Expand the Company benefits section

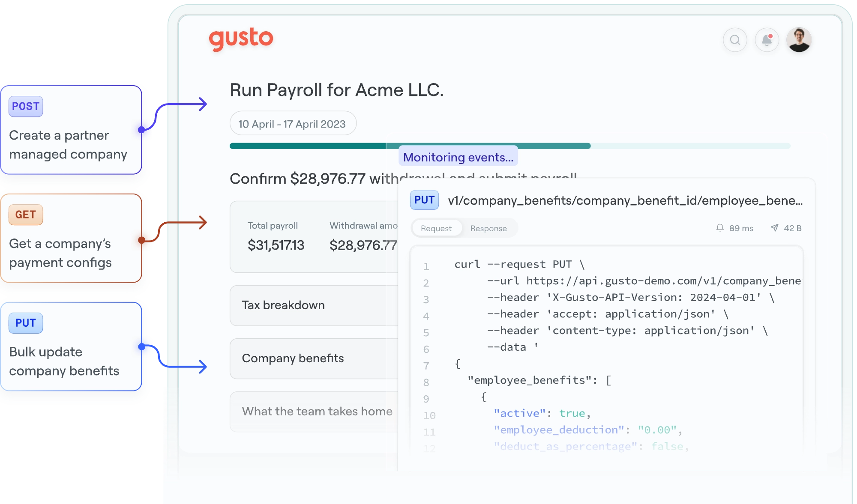click(x=315, y=358)
